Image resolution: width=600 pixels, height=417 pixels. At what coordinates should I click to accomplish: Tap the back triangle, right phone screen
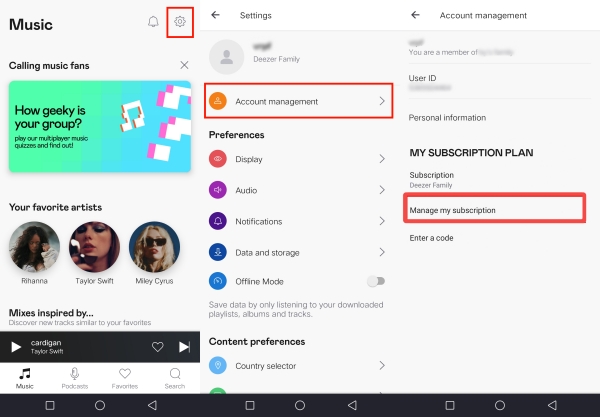click(552, 405)
